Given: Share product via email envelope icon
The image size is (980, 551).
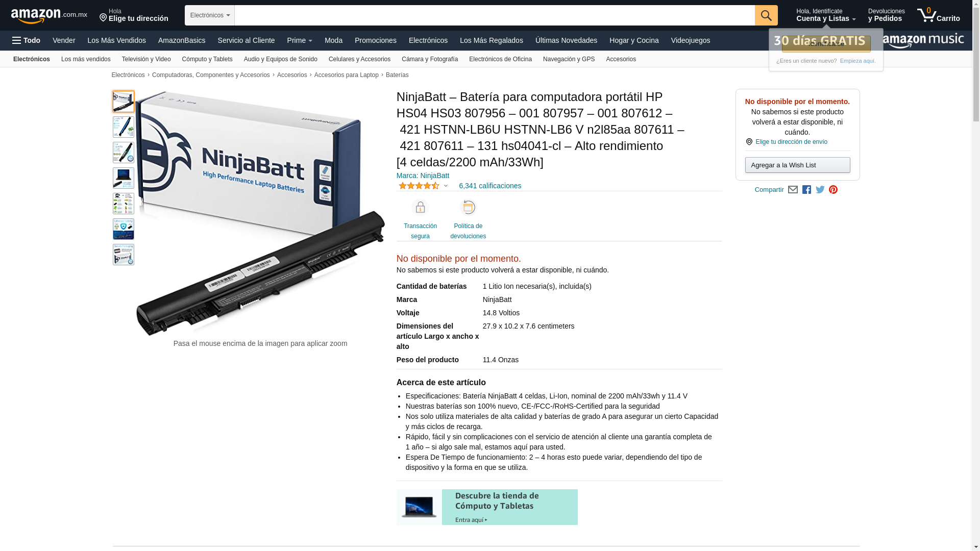Looking at the screenshot, I should click(793, 190).
